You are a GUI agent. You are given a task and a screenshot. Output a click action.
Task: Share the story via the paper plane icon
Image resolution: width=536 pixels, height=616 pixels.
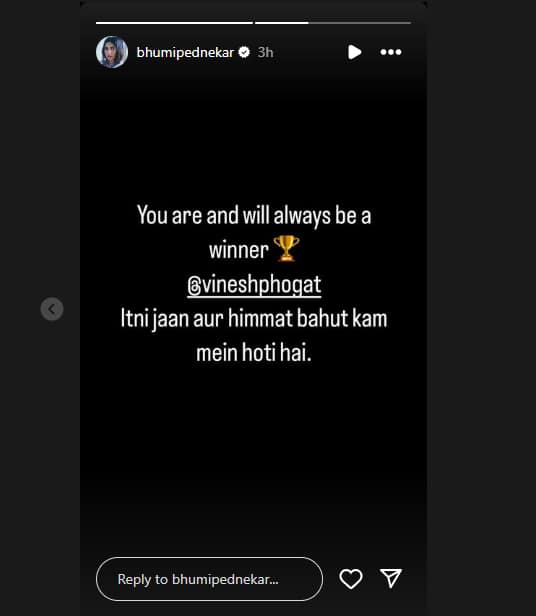click(x=391, y=578)
